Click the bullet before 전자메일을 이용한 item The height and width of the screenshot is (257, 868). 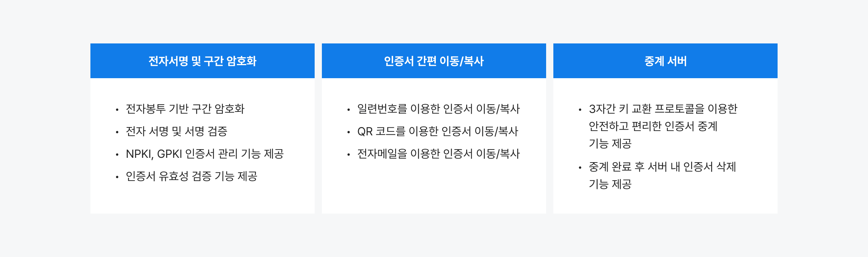(349, 155)
